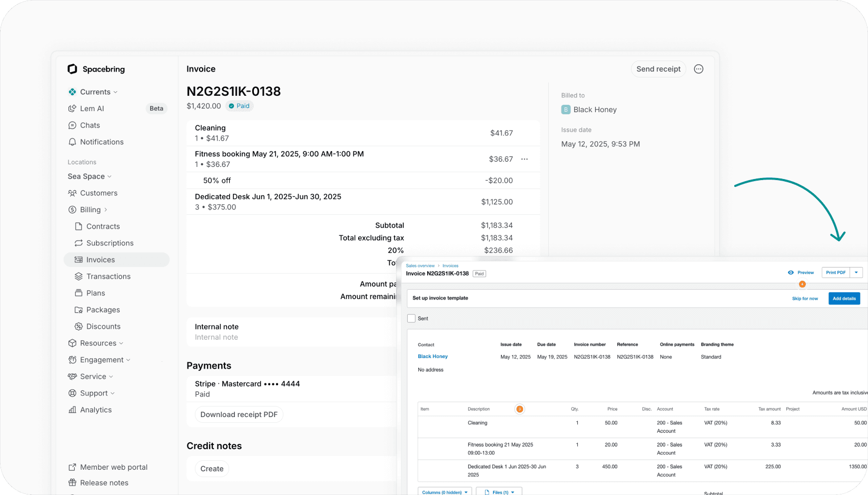Click Black Honey avatar badge
This screenshot has width=868, height=495.
coord(566,110)
